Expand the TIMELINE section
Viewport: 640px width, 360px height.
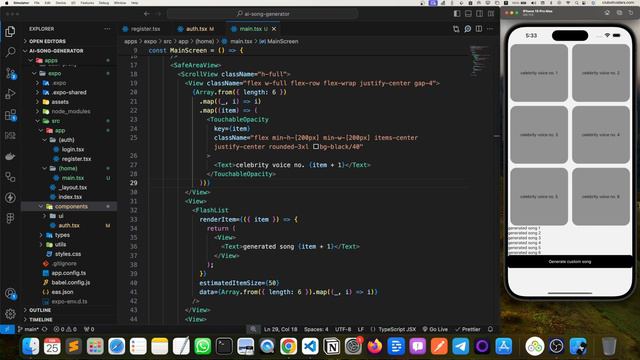coord(69,320)
